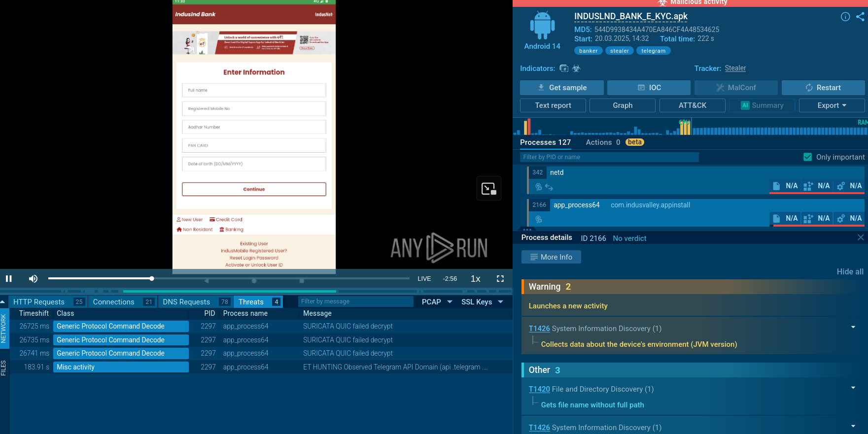Switch to Connections tab

(x=123, y=302)
